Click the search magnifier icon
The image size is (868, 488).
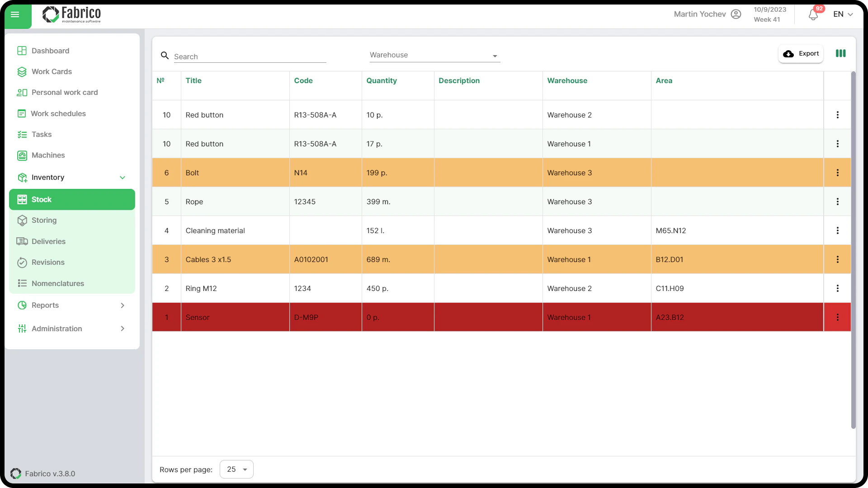click(x=165, y=56)
